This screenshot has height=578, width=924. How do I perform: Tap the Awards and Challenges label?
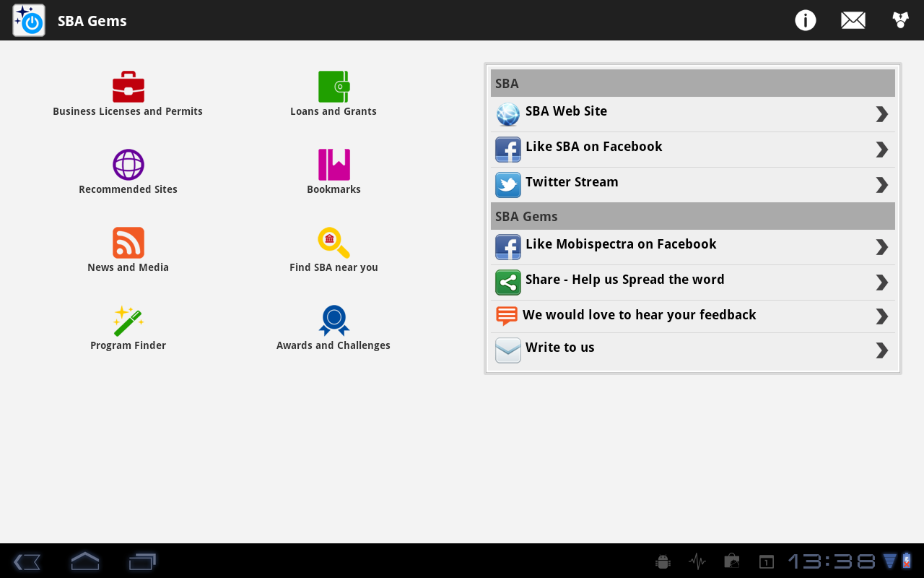334,345
